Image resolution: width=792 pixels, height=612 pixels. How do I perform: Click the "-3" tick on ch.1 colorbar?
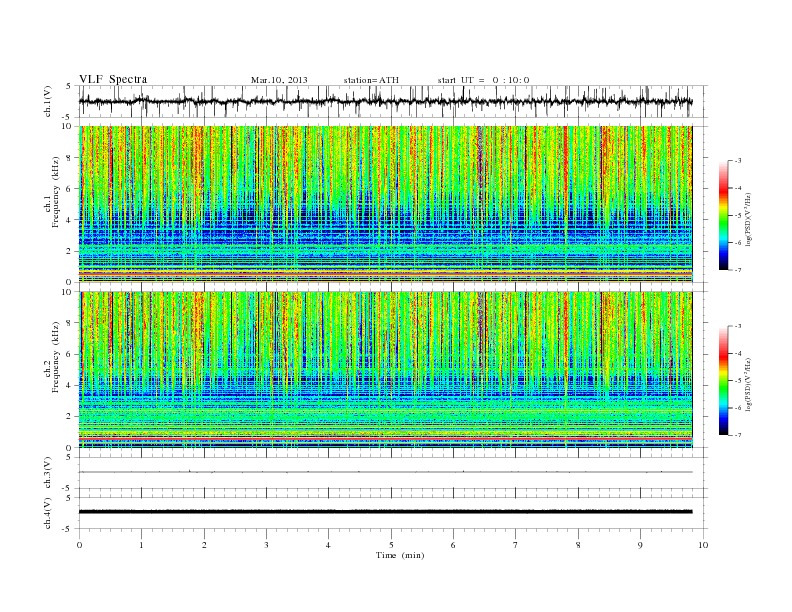[737, 161]
